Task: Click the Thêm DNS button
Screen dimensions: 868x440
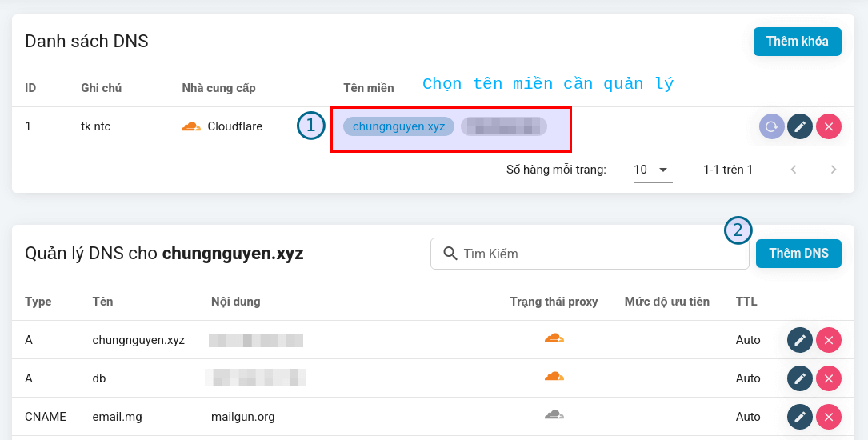Action: 798,254
